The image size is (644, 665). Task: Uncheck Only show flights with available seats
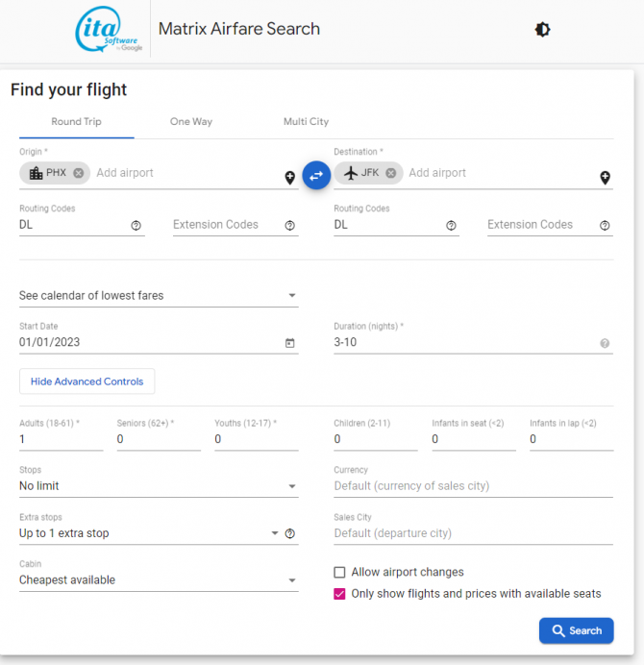339,594
